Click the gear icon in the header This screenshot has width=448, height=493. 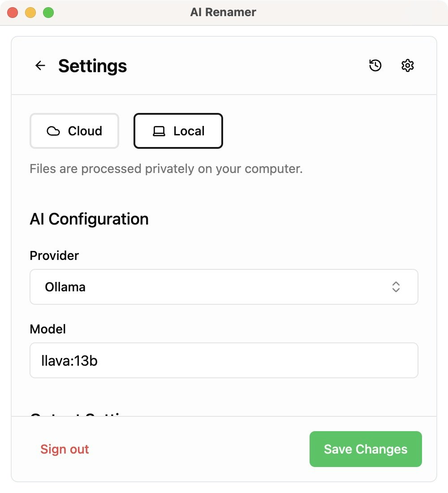pyautogui.click(x=407, y=66)
